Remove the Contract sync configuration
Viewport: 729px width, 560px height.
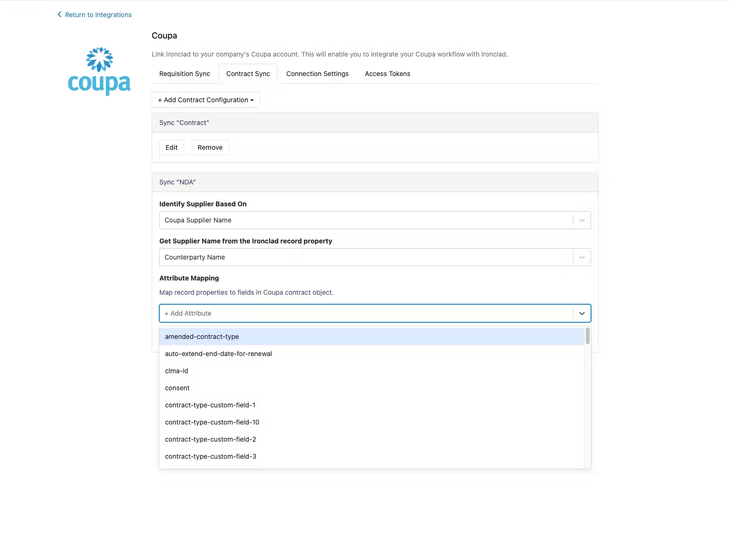210,147
